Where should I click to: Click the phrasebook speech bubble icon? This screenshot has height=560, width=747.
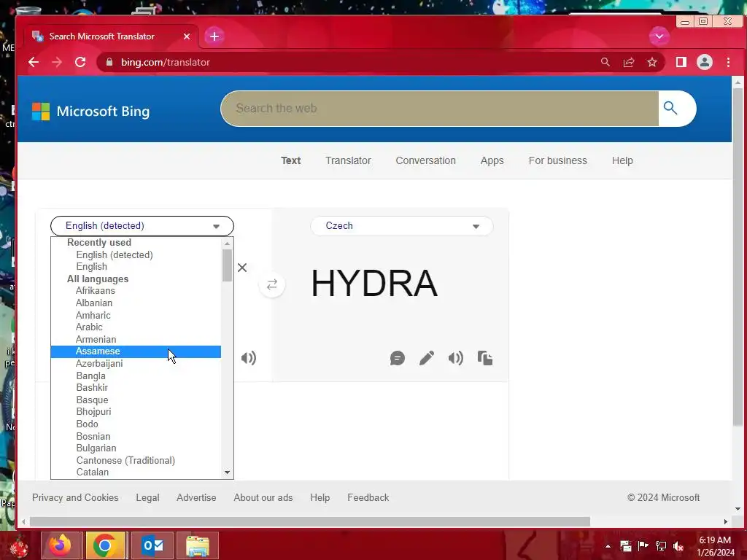398,358
